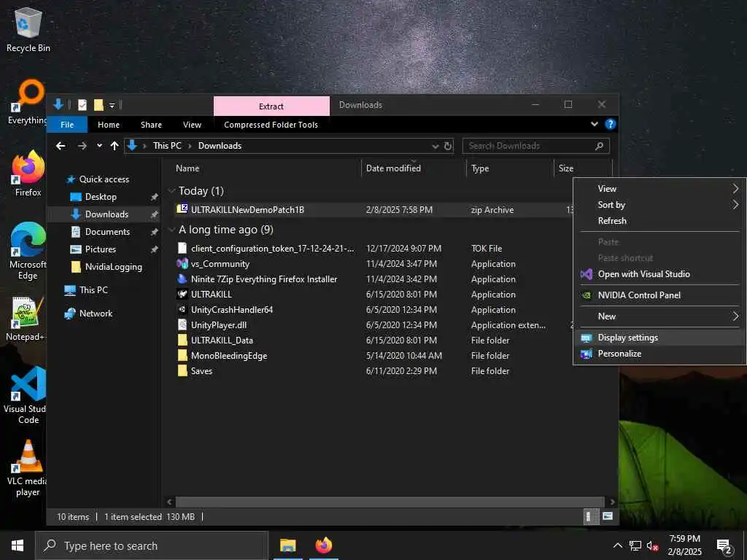Open the Firefox desktop shortcut
747x560 pixels.
click(28, 174)
